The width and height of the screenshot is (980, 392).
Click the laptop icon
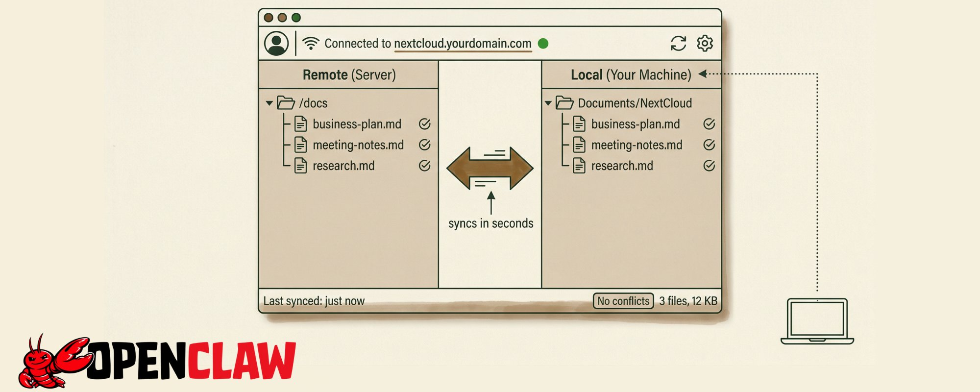[817, 321]
